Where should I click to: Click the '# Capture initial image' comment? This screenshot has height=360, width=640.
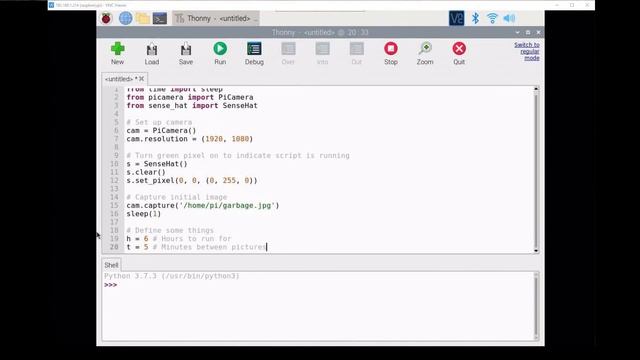pos(177,197)
